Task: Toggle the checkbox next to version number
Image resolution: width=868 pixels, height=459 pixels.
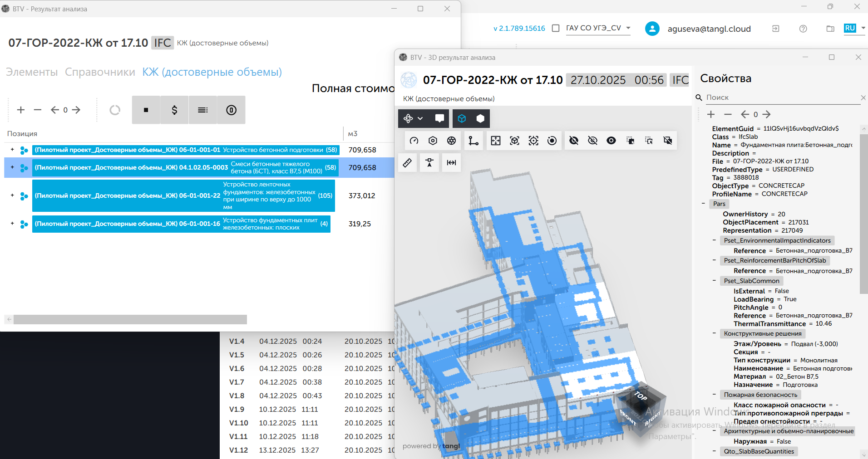Action: click(555, 28)
